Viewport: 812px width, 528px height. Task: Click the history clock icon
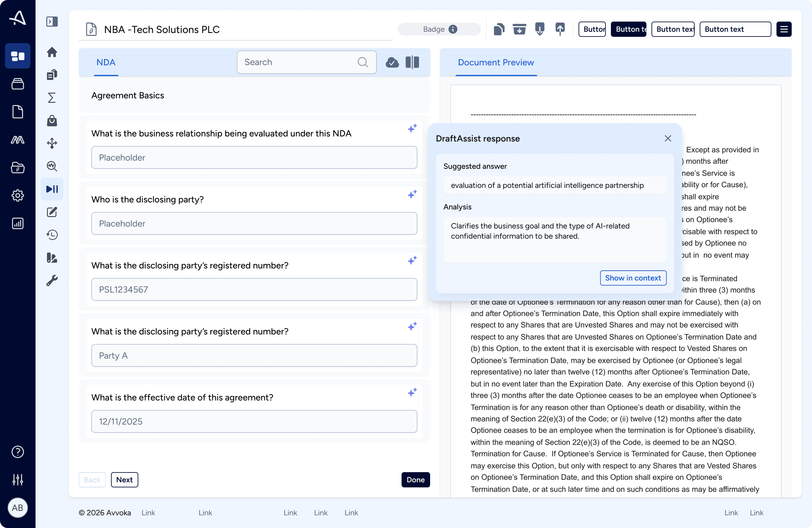tap(52, 235)
